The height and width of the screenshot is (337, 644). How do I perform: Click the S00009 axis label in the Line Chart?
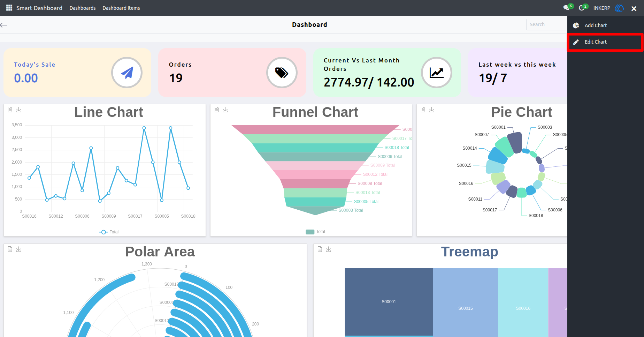(109, 216)
